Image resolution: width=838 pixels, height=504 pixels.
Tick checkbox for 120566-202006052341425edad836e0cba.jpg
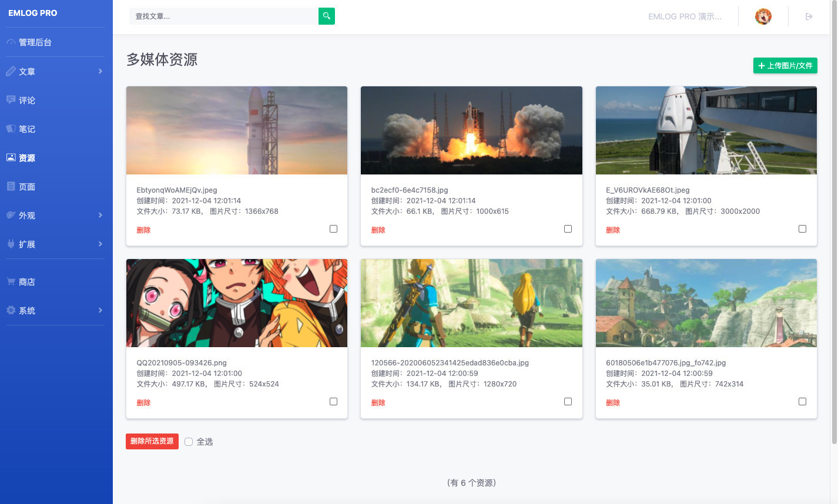click(568, 401)
